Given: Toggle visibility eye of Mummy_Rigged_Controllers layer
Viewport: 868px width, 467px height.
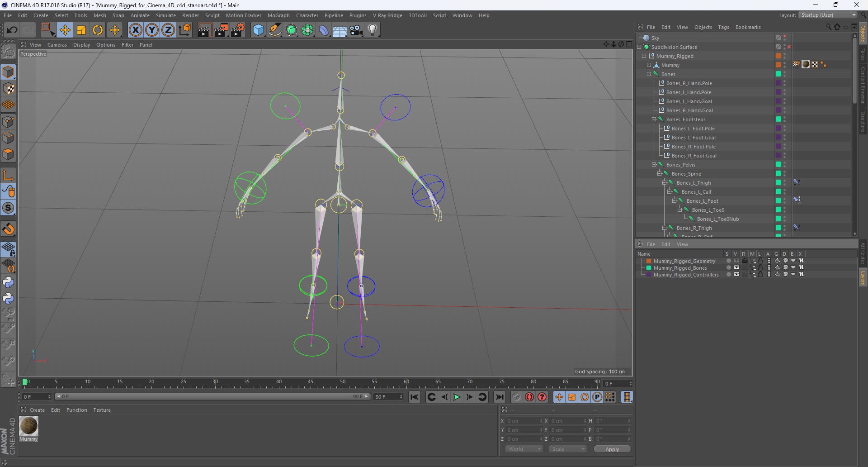Looking at the screenshot, I should [x=736, y=275].
